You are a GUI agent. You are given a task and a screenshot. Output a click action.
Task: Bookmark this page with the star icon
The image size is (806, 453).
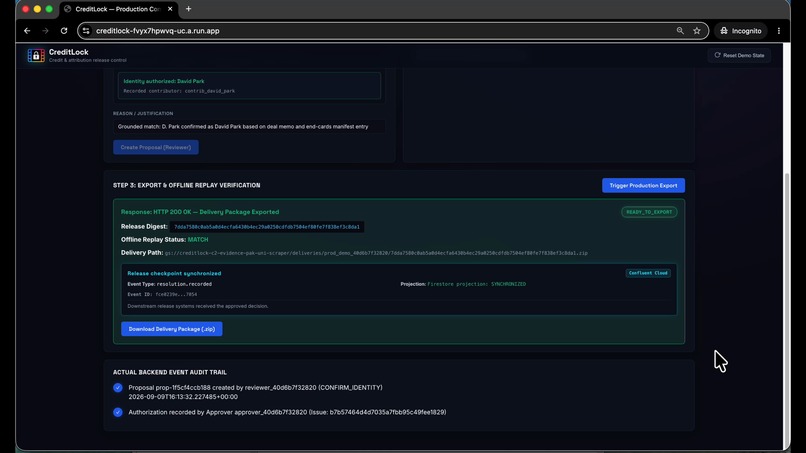(x=697, y=31)
